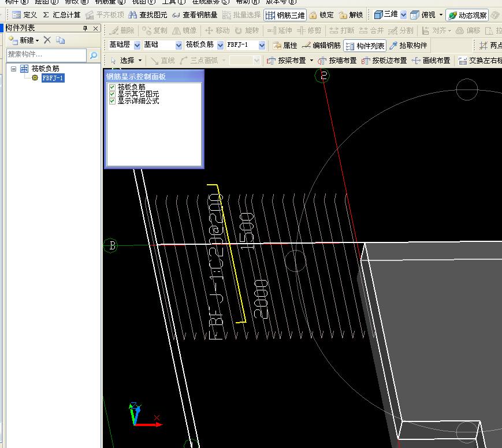Open 按梁布置 dropdown arrow
Viewport: 502px width, 448px height.
tap(311, 60)
